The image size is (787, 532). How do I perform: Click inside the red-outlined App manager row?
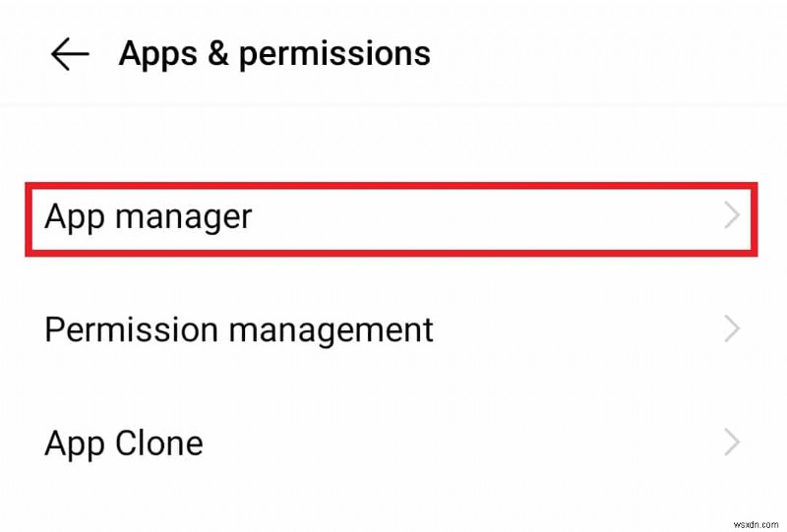click(x=492, y=216)
